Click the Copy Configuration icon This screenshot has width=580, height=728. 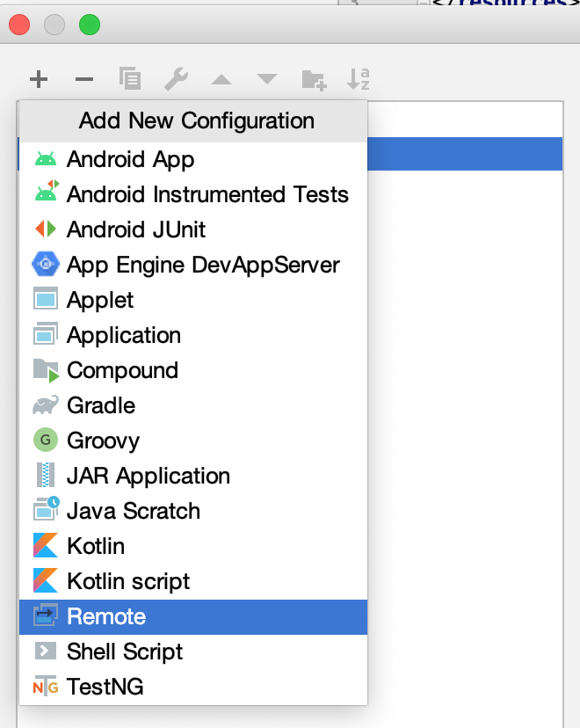pyautogui.click(x=130, y=79)
